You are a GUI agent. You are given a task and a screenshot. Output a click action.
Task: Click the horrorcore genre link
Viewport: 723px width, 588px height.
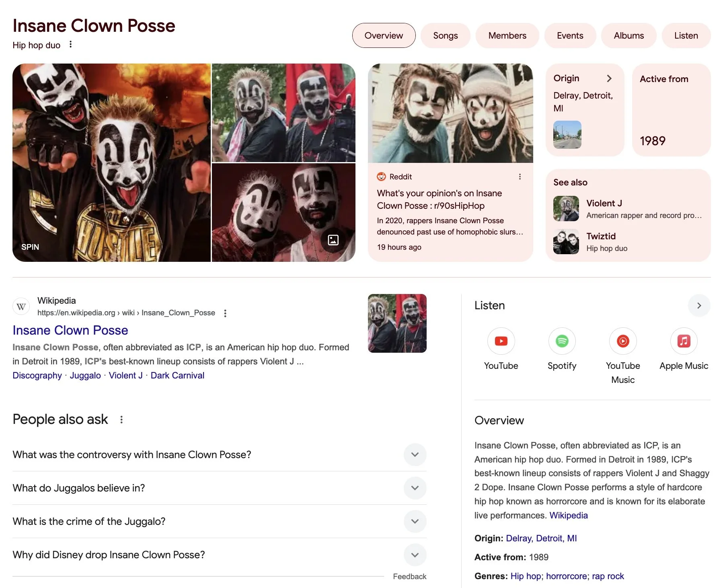click(566, 576)
